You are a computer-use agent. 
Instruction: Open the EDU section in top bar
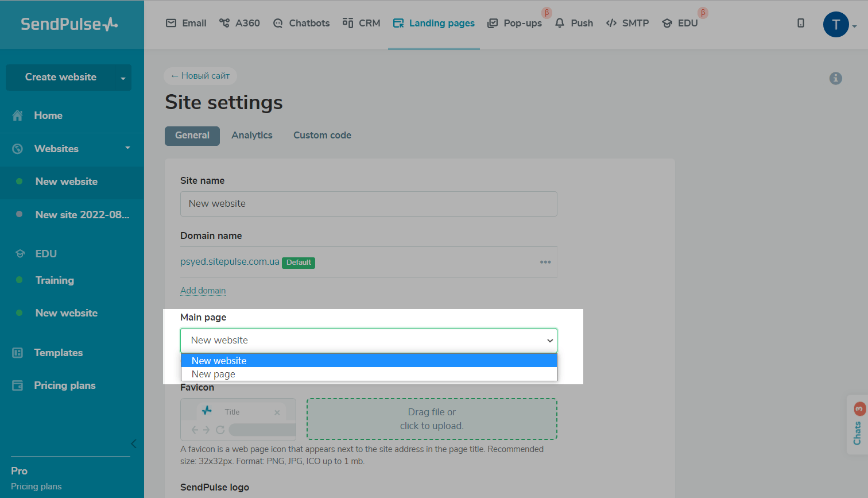pos(680,23)
